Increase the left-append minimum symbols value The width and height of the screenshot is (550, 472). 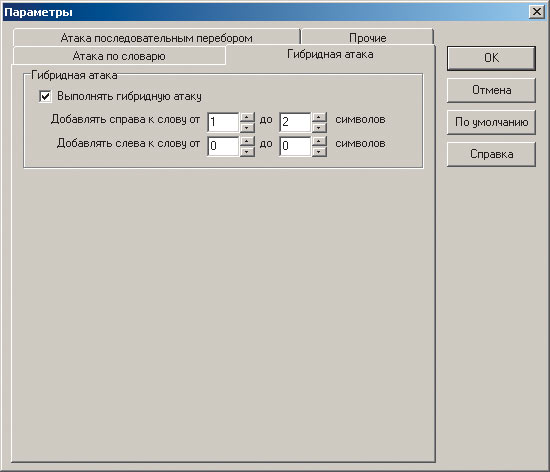pos(247,141)
